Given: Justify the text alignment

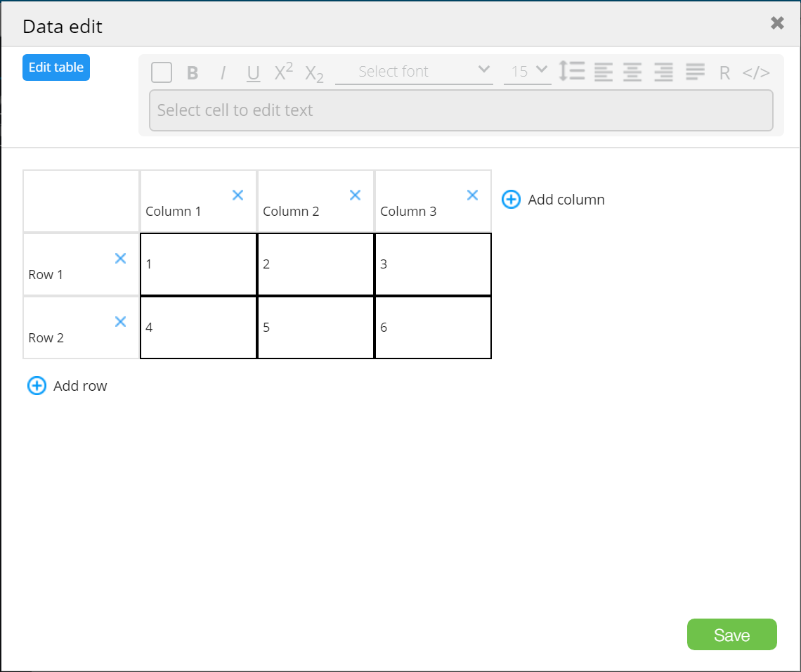Looking at the screenshot, I should pos(695,72).
